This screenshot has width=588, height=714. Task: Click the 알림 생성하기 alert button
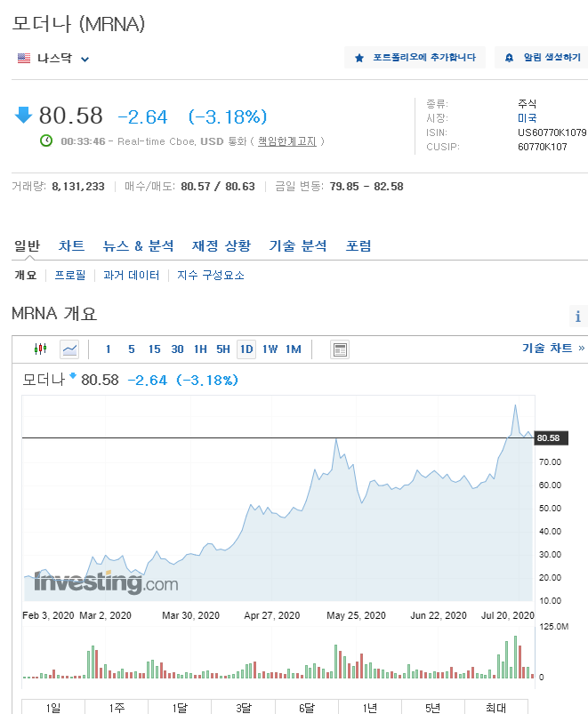[542, 58]
